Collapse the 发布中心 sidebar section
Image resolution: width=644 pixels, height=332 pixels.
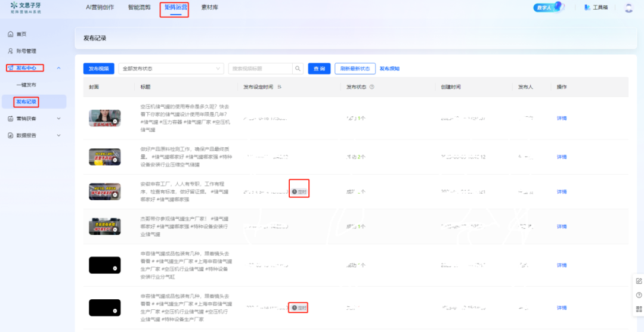pyautogui.click(x=58, y=68)
